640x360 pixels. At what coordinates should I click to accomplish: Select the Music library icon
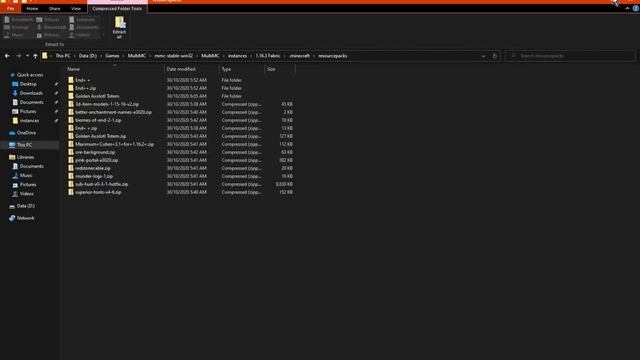(15, 176)
